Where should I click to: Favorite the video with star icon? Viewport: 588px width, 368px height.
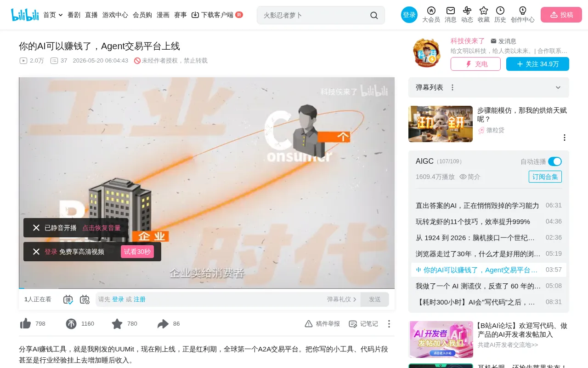pos(117,324)
